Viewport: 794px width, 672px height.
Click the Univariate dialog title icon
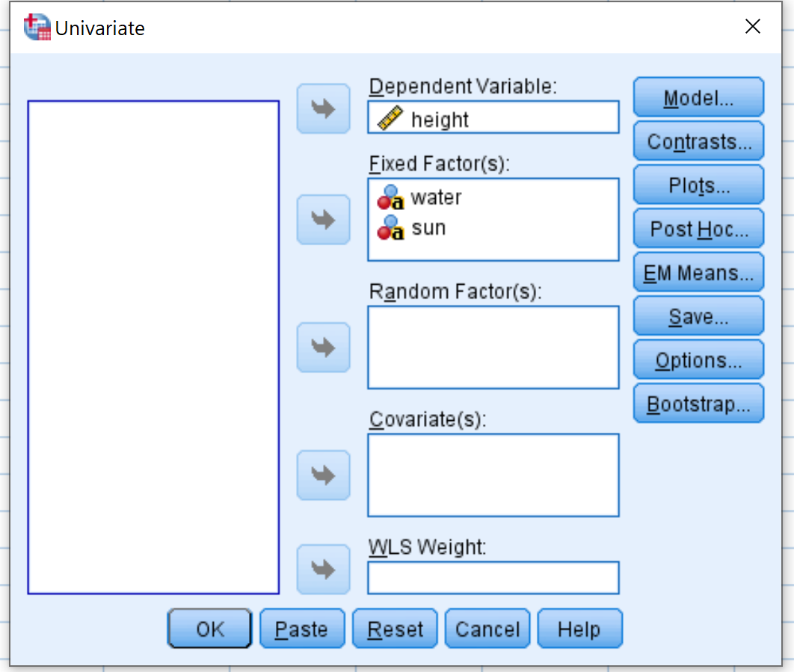pyautogui.click(x=37, y=28)
